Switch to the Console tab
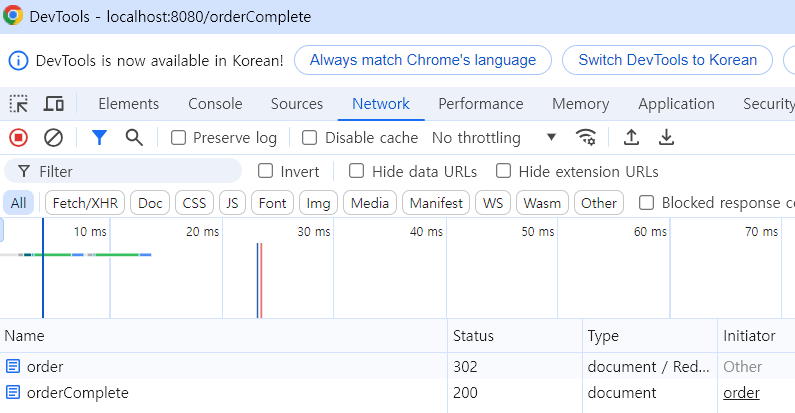 [215, 104]
